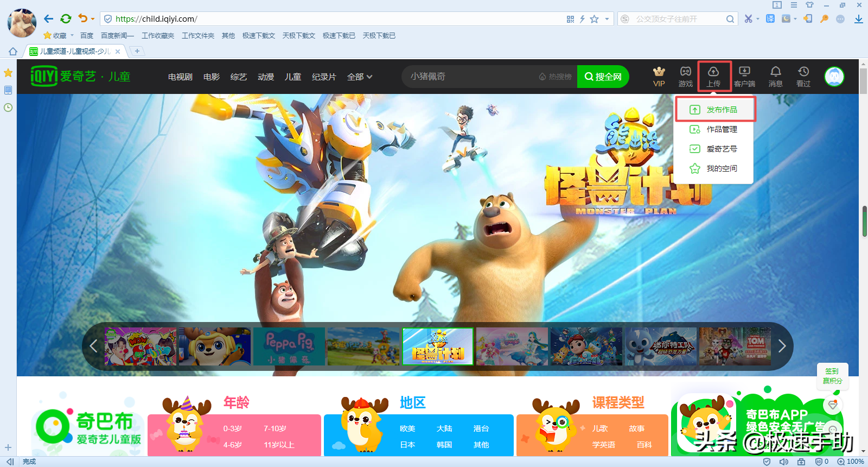The height and width of the screenshot is (467, 868).
Task: Open sidebar history clock icon
Action: 8,108
